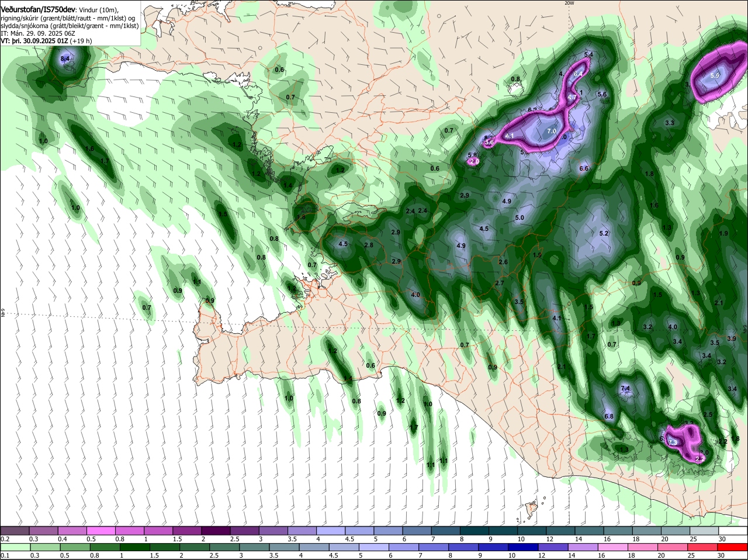This screenshot has width=748, height=560.
Task: Click the 5.6 precipitation value on the map
Action: click(602, 94)
